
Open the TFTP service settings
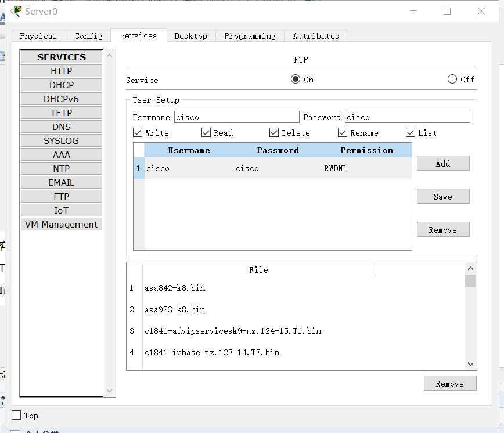(x=62, y=113)
